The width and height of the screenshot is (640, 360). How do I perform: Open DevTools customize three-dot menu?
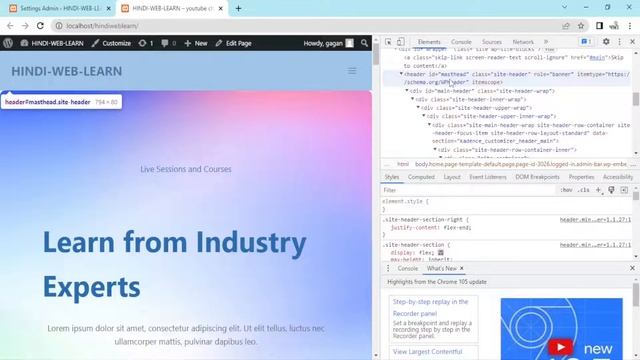[x=619, y=42]
